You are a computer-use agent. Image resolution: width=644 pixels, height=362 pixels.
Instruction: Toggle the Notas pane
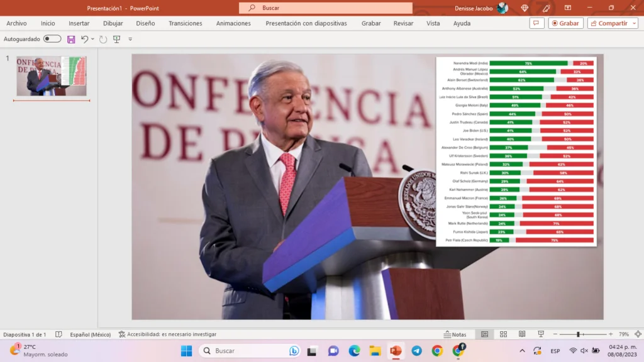(455, 334)
